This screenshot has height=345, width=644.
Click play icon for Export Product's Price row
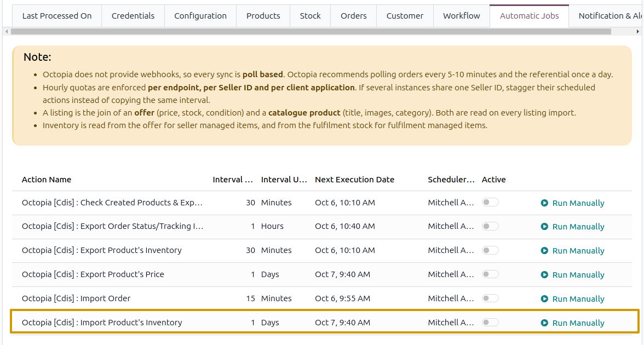[544, 275]
